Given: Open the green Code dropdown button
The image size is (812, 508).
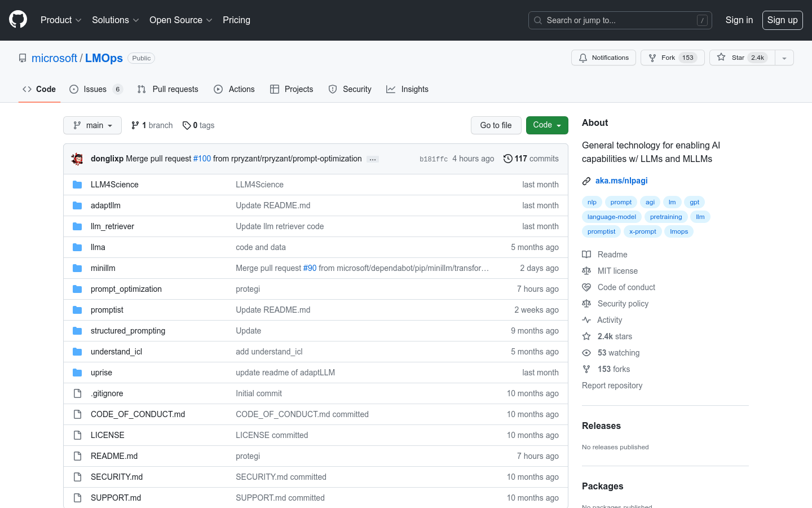Looking at the screenshot, I should coord(547,125).
